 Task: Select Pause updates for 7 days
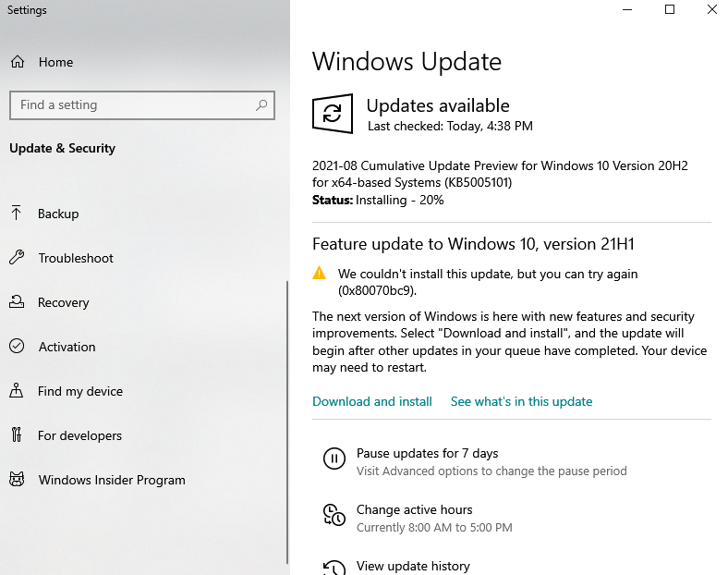pos(427,453)
